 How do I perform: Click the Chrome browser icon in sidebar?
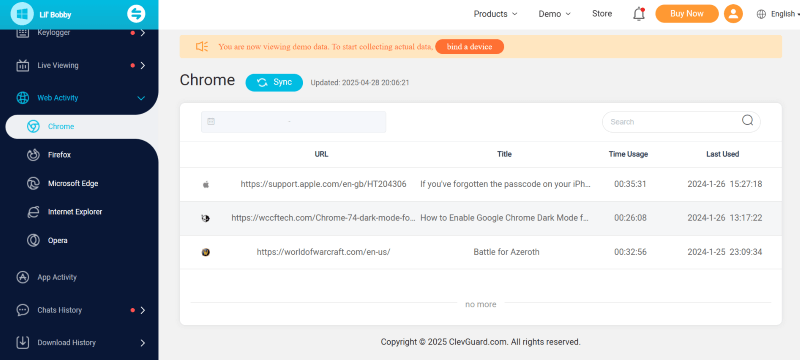point(33,126)
